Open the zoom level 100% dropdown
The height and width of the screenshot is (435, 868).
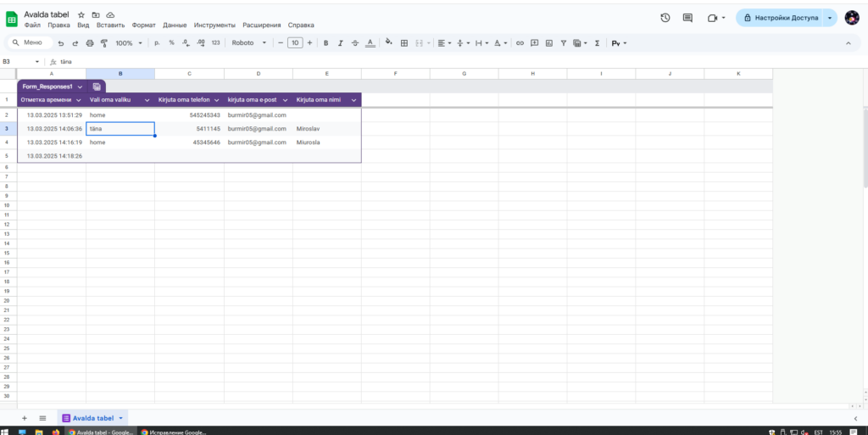pyautogui.click(x=128, y=42)
